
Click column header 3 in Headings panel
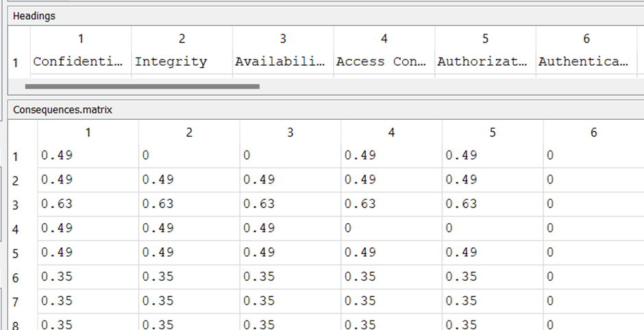point(283,38)
